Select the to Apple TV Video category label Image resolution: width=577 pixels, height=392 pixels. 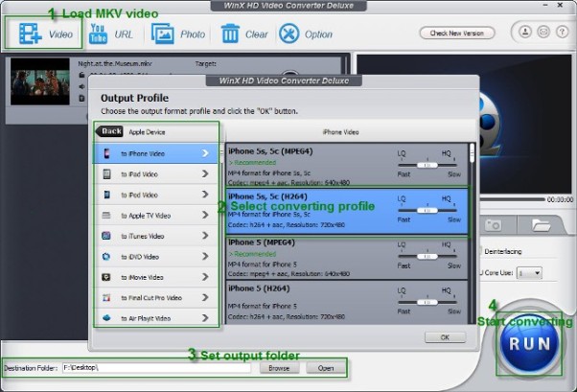(146, 216)
